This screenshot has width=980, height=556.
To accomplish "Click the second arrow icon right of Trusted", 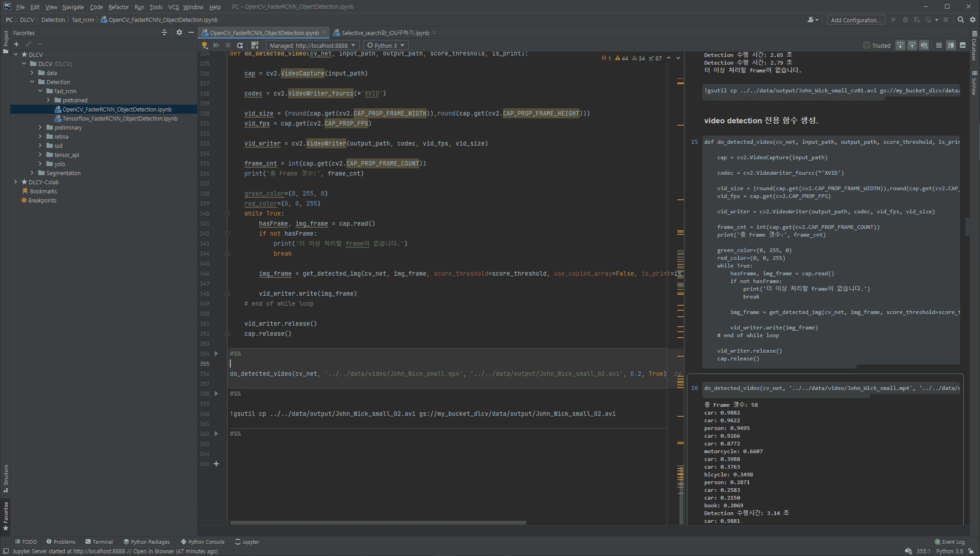I will point(912,45).
